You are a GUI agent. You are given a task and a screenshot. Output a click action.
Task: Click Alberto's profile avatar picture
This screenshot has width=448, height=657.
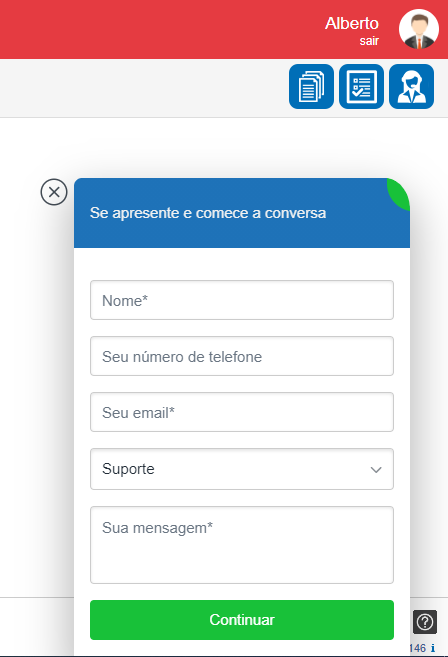click(419, 29)
